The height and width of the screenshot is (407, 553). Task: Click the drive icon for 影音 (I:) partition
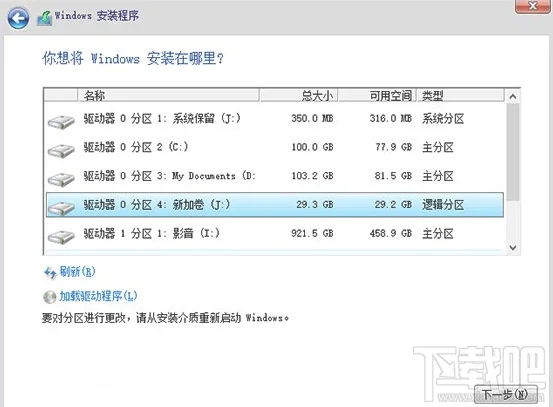[x=61, y=237]
